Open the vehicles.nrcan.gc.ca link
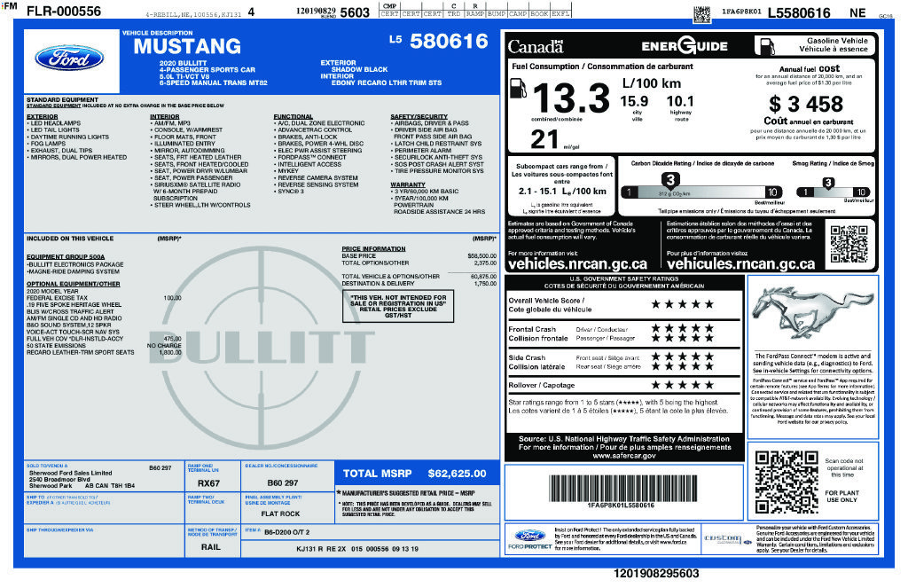This screenshot has width=908, height=588. point(576,264)
